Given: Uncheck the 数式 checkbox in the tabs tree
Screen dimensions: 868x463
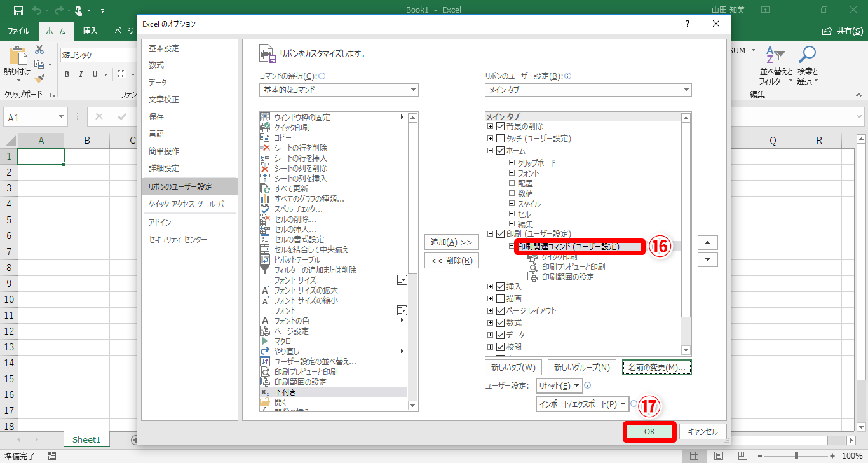Looking at the screenshot, I should 500,323.
